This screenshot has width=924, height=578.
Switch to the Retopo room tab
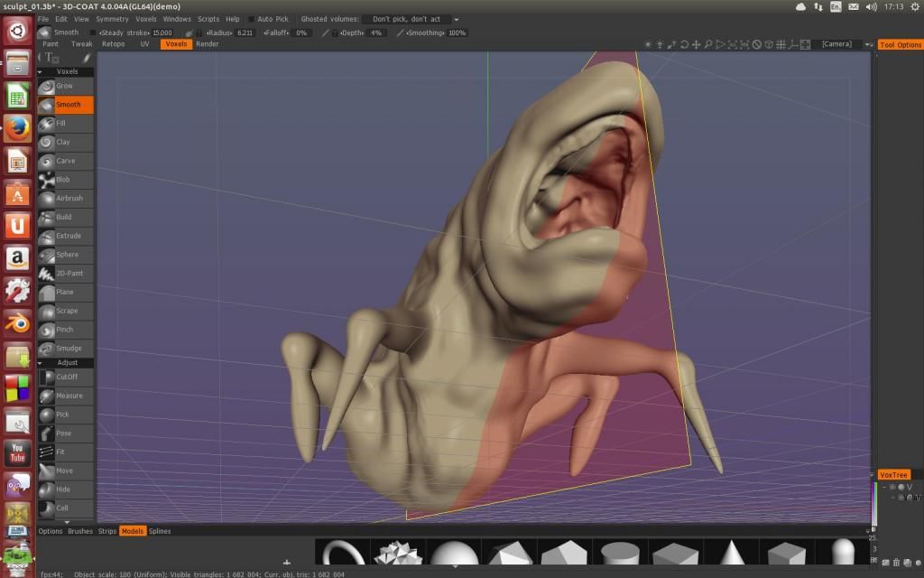click(x=114, y=43)
